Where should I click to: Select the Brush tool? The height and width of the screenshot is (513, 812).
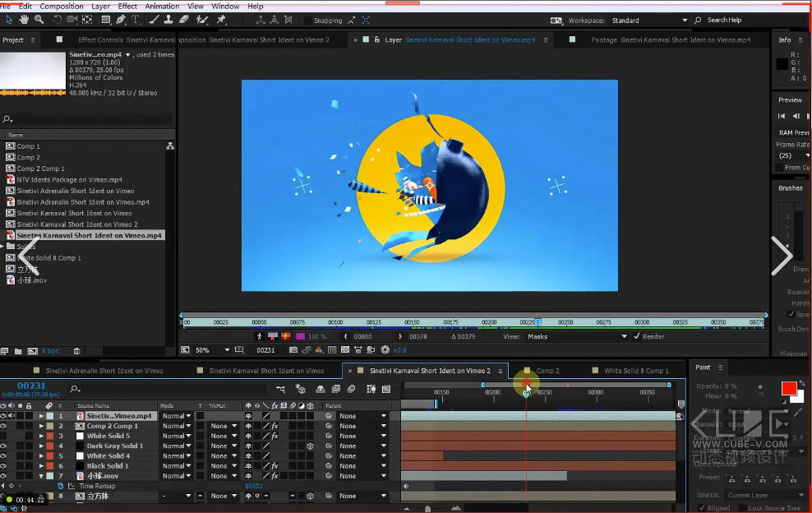point(154,20)
